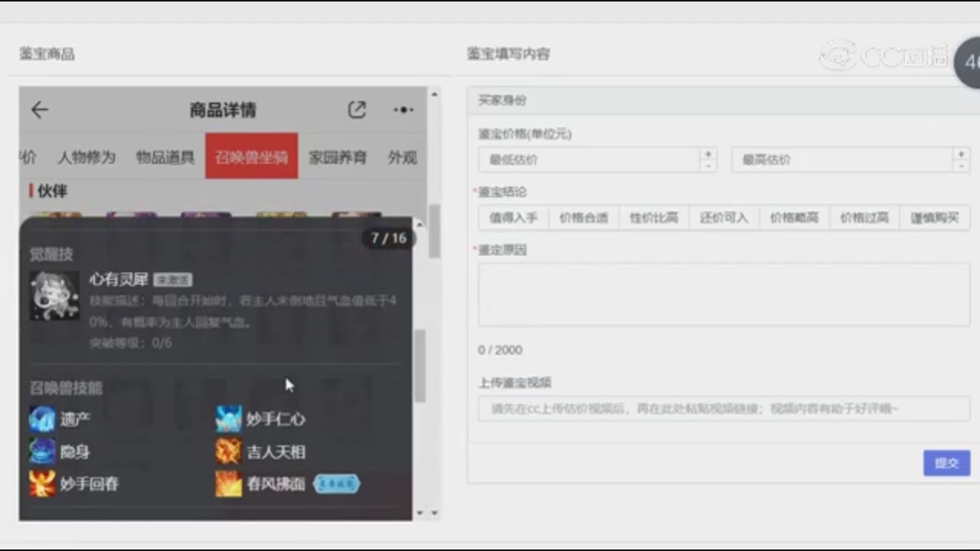Choose the 性价比高 conclusion option
Screen dimensions: 980x551
(654, 217)
